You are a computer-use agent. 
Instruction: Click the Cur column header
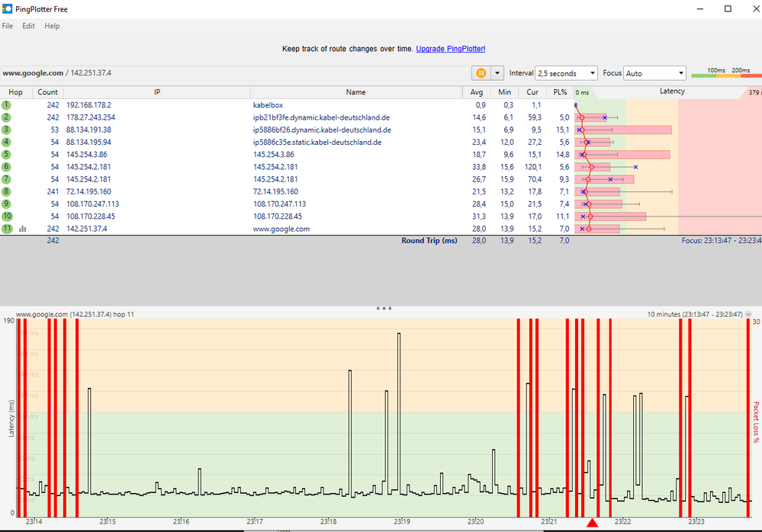pos(532,92)
